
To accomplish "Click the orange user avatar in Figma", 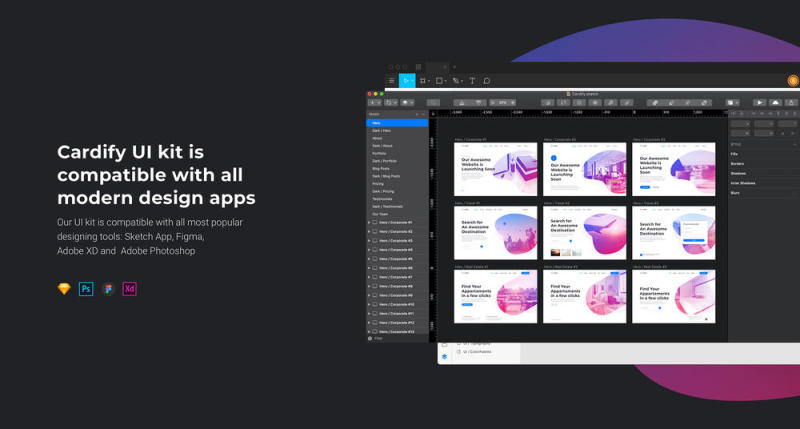I will [793, 81].
